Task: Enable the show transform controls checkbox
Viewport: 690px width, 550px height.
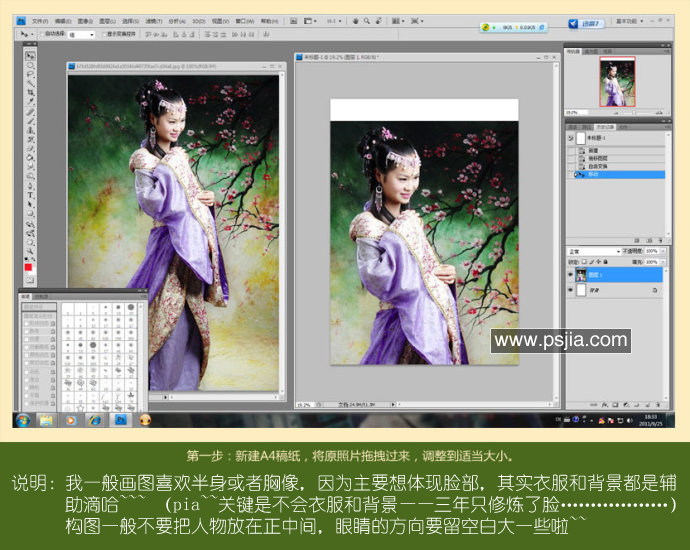Action: coord(104,34)
